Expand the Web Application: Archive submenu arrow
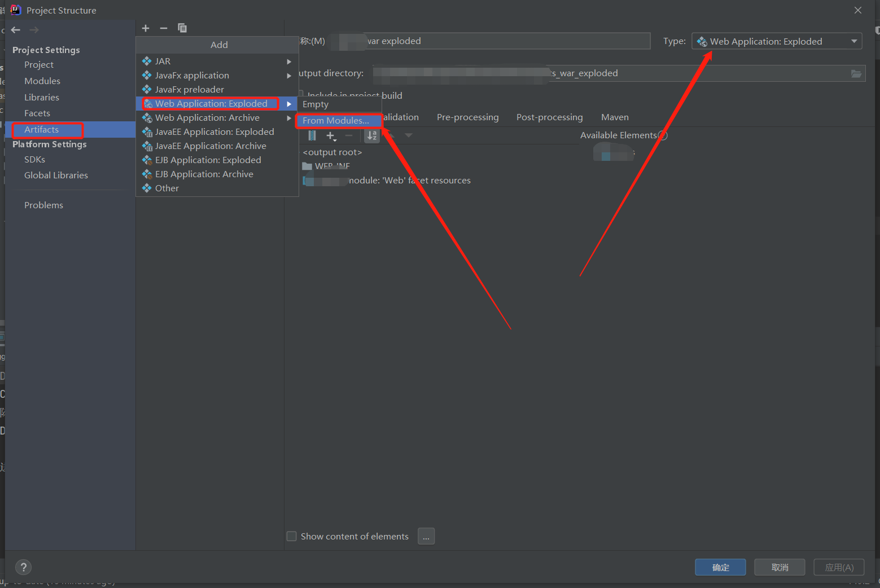The width and height of the screenshot is (880, 588). pyautogui.click(x=289, y=118)
